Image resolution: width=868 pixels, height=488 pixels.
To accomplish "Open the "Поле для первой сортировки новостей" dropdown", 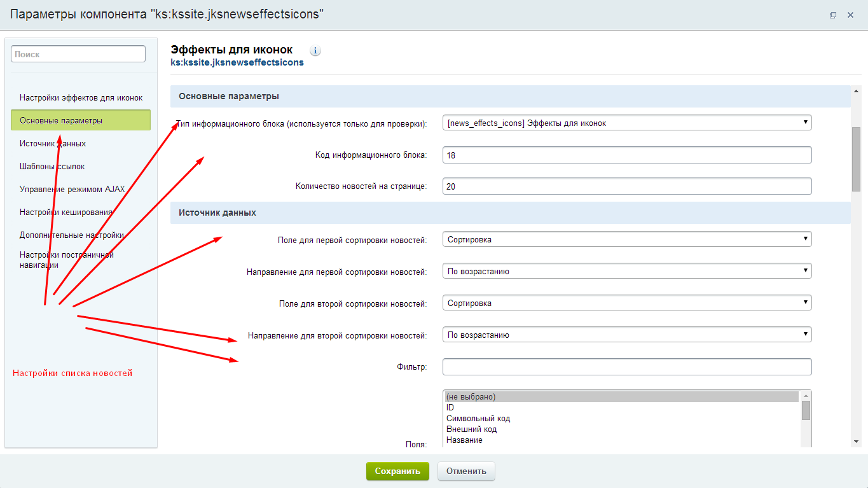I will point(626,239).
